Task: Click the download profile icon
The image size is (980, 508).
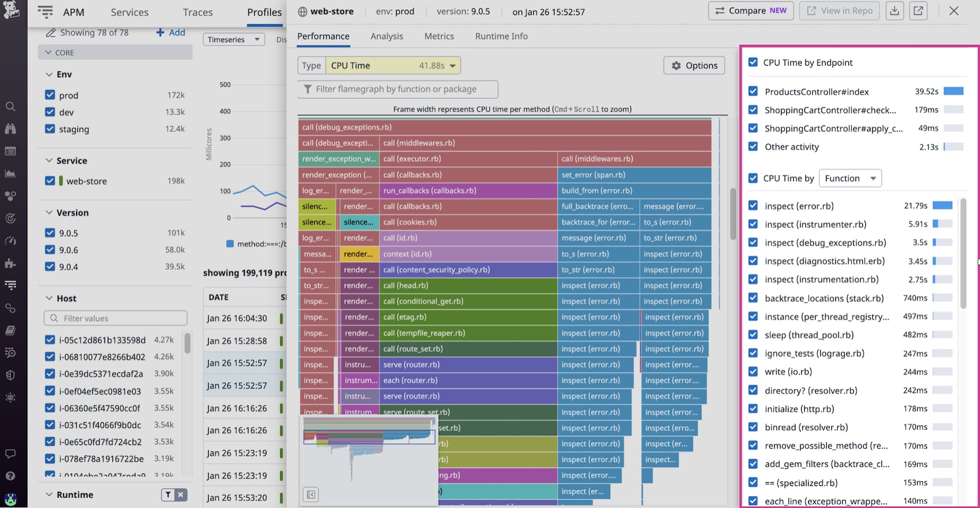Action: [895, 11]
